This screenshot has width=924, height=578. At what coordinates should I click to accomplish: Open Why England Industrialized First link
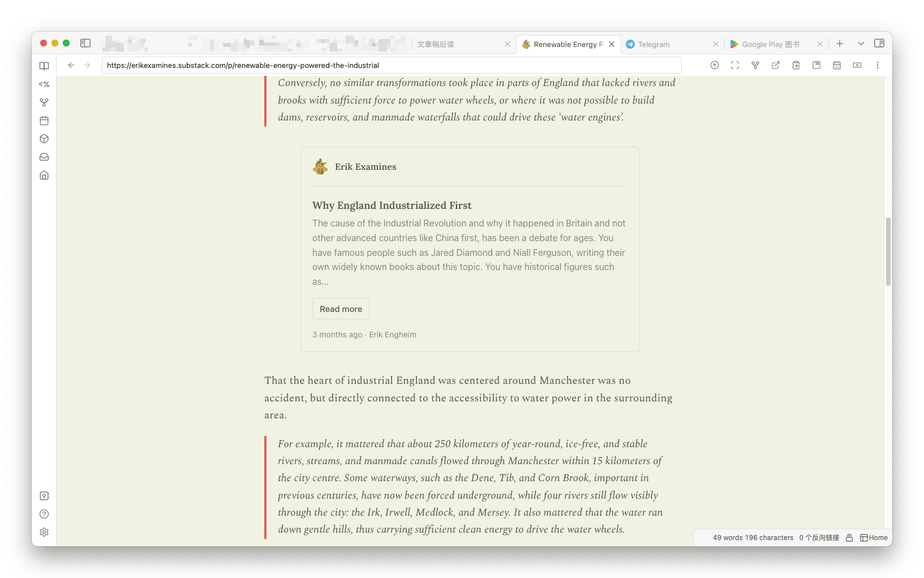pyautogui.click(x=392, y=205)
